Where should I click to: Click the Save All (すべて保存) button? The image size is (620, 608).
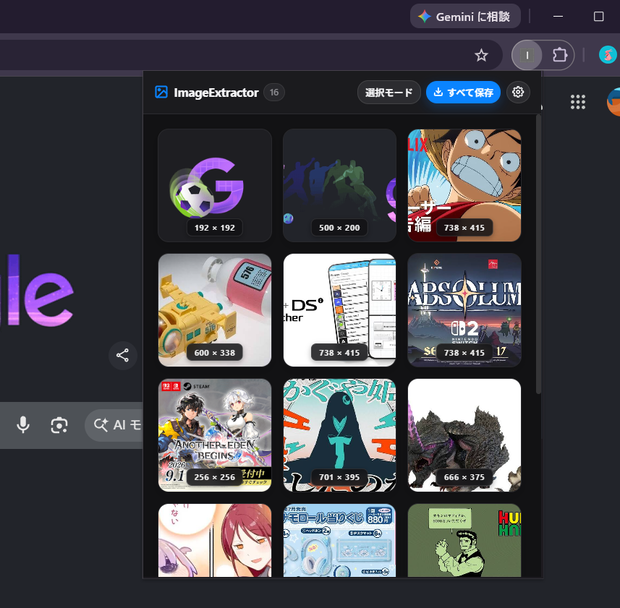[x=463, y=92]
